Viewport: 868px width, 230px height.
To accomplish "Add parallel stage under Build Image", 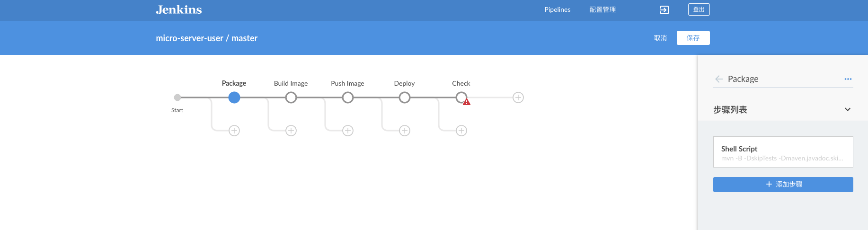I will click(x=291, y=131).
